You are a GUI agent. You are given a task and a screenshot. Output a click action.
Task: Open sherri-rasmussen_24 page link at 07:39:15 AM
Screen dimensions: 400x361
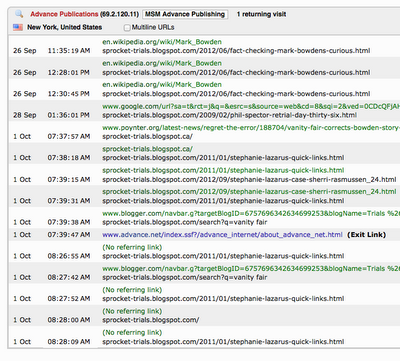249,179
